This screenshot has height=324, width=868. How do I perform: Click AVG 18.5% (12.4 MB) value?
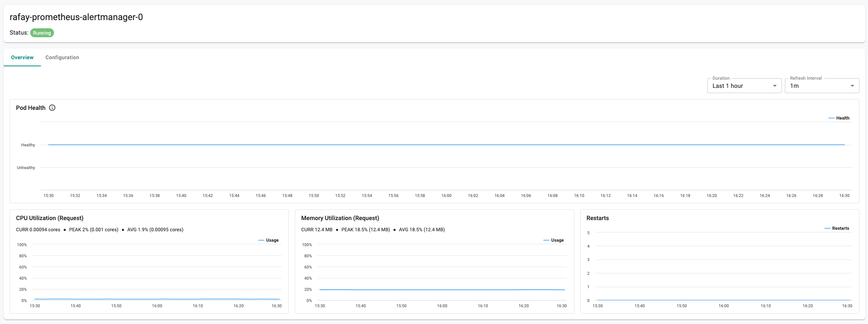(422, 229)
